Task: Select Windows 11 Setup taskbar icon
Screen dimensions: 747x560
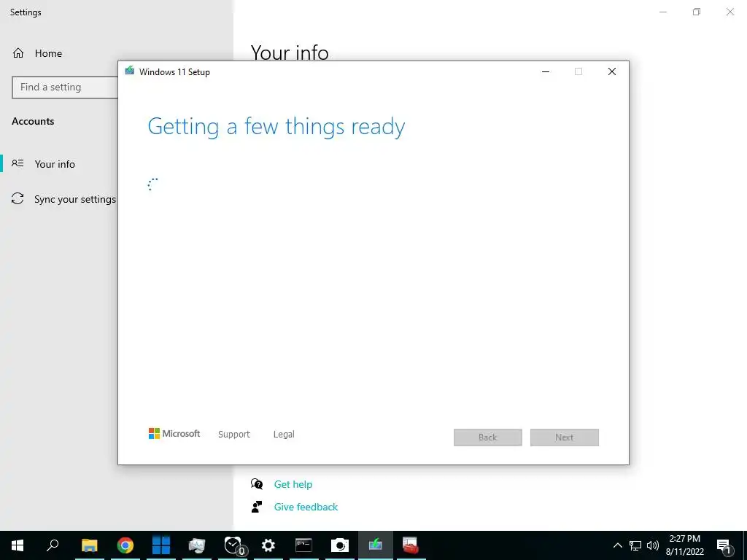Action: tap(376, 545)
